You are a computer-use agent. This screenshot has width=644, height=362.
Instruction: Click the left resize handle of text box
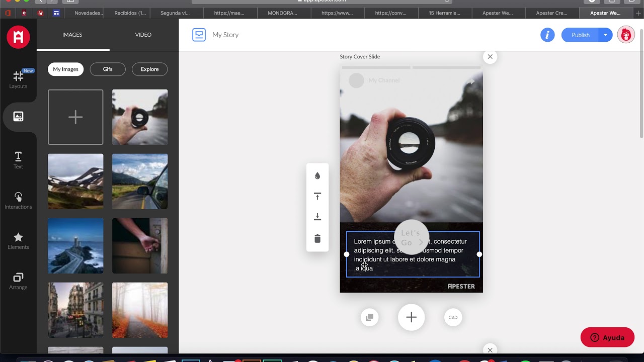pyautogui.click(x=347, y=254)
